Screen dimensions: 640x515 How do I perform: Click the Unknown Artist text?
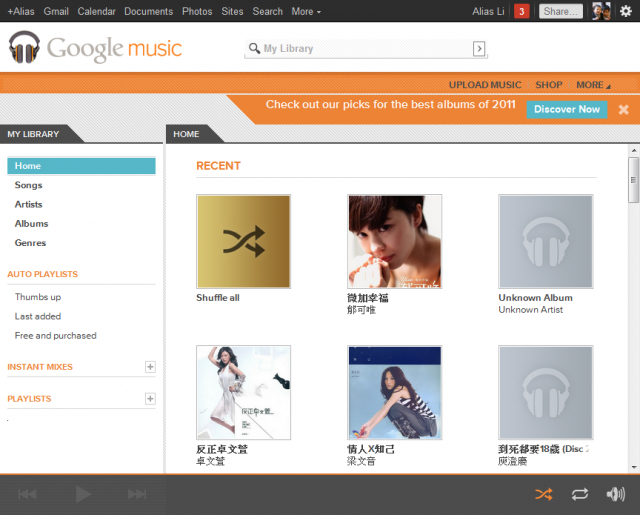[x=531, y=310]
